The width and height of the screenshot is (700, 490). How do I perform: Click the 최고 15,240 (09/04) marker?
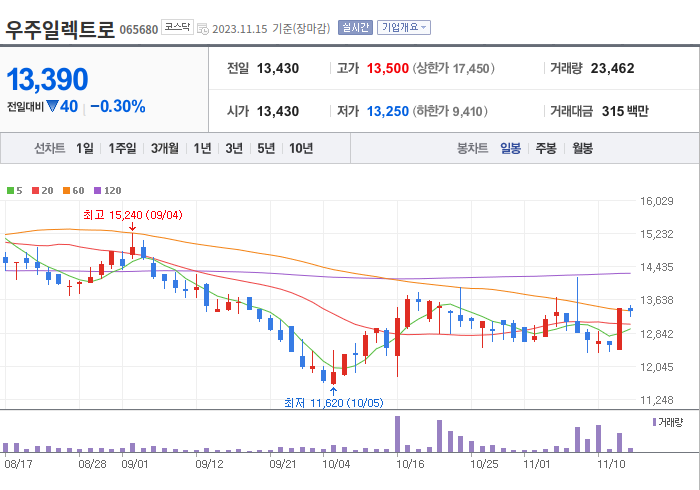tap(133, 215)
